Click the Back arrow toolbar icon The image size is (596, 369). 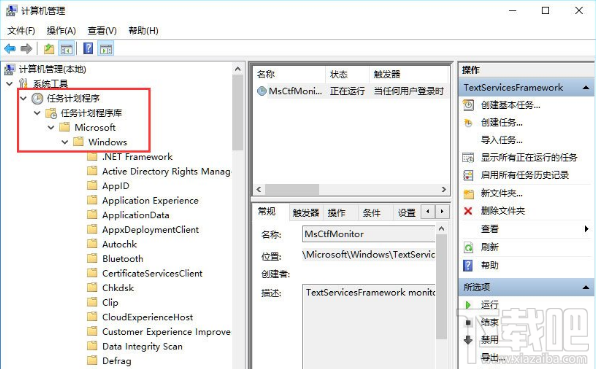pyautogui.click(x=10, y=49)
